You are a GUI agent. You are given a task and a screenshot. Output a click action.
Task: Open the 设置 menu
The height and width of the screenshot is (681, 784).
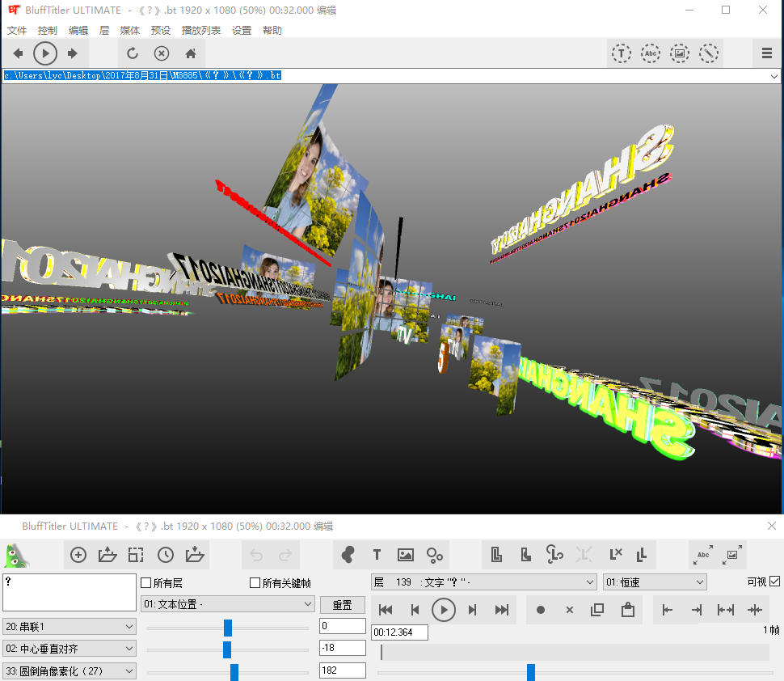pos(242,31)
